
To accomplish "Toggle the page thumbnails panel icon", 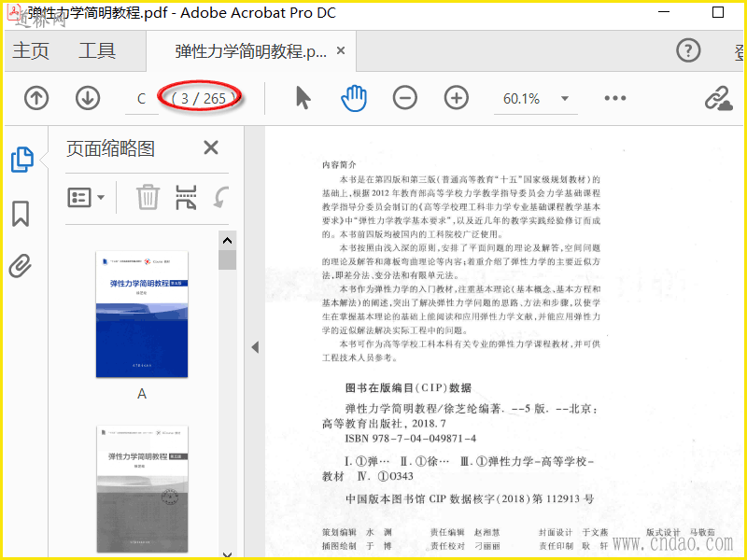I will coord(22,160).
